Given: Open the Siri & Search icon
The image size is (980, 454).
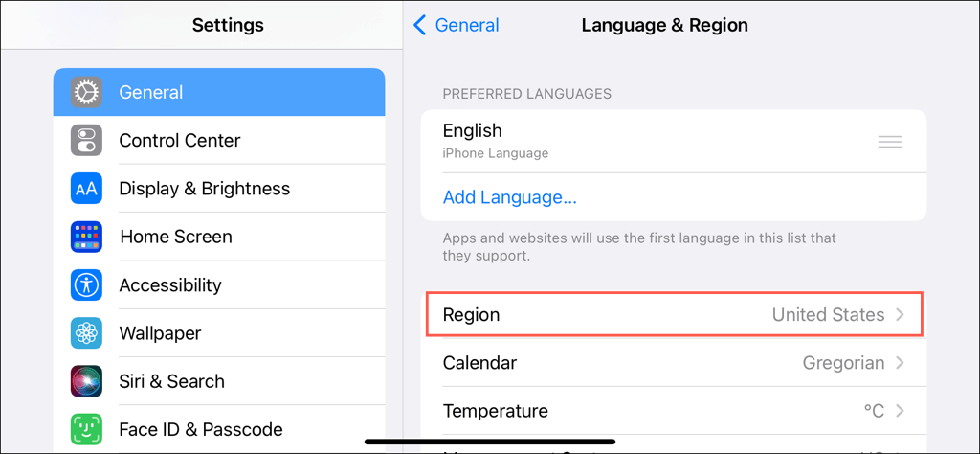Looking at the screenshot, I should [x=86, y=381].
